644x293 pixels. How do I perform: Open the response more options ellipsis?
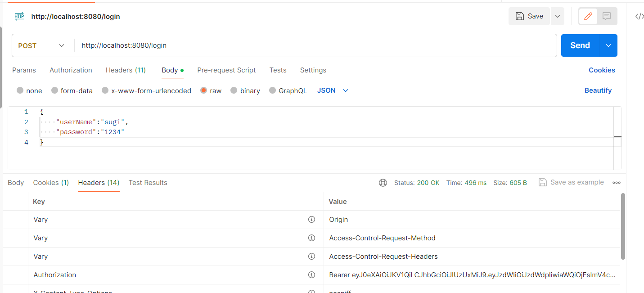(617, 183)
